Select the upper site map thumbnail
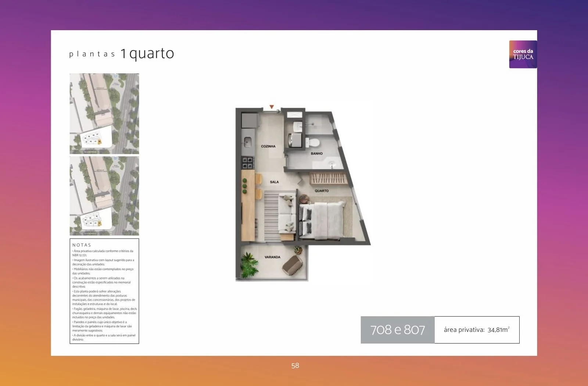Image resolution: width=588 pixels, height=386 pixels. pyautogui.click(x=104, y=114)
